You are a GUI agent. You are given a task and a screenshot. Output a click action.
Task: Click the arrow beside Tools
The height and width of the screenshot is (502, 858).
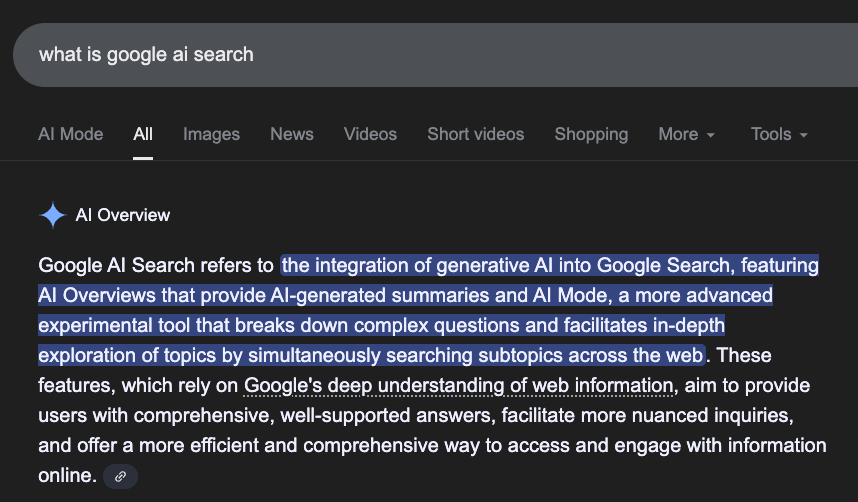(804, 135)
